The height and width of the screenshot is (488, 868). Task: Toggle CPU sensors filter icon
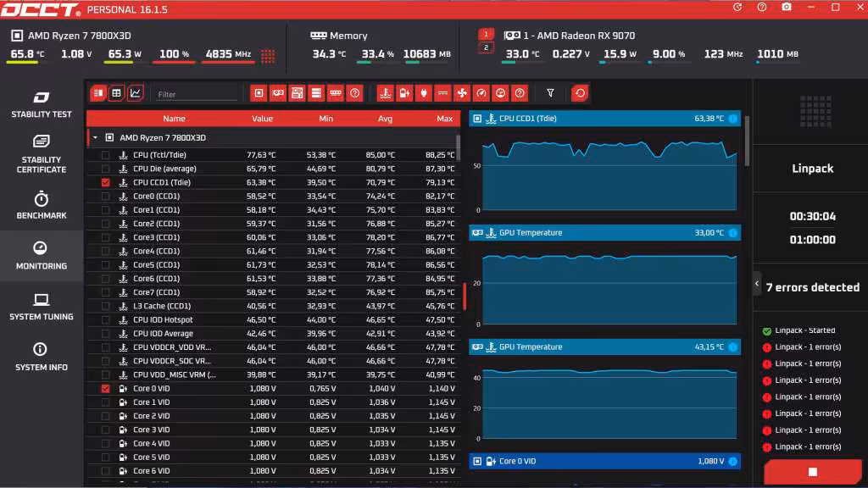click(x=259, y=93)
